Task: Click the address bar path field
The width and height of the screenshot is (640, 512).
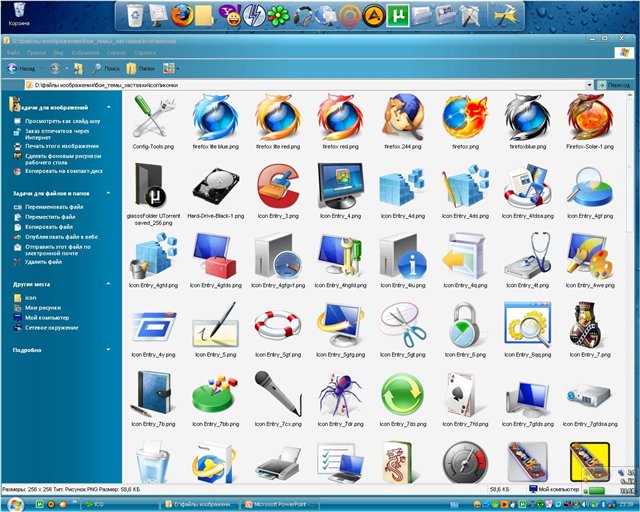Action: pyautogui.click(x=305, y=85)
